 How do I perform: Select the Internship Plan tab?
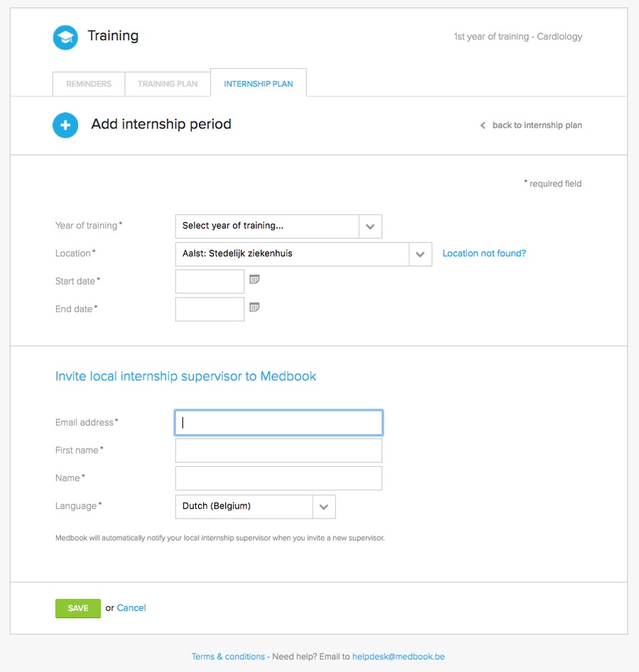click(258, 83)
